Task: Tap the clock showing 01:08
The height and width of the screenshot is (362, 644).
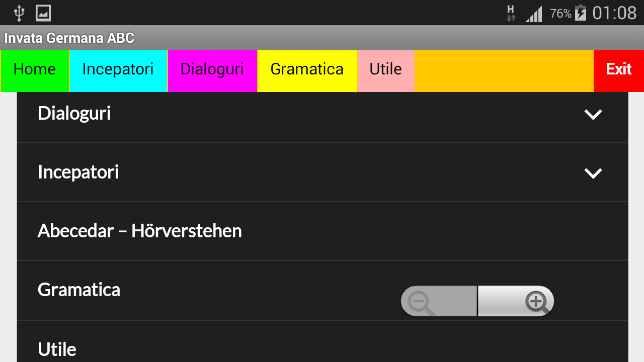Action: [x=614, y=13]
